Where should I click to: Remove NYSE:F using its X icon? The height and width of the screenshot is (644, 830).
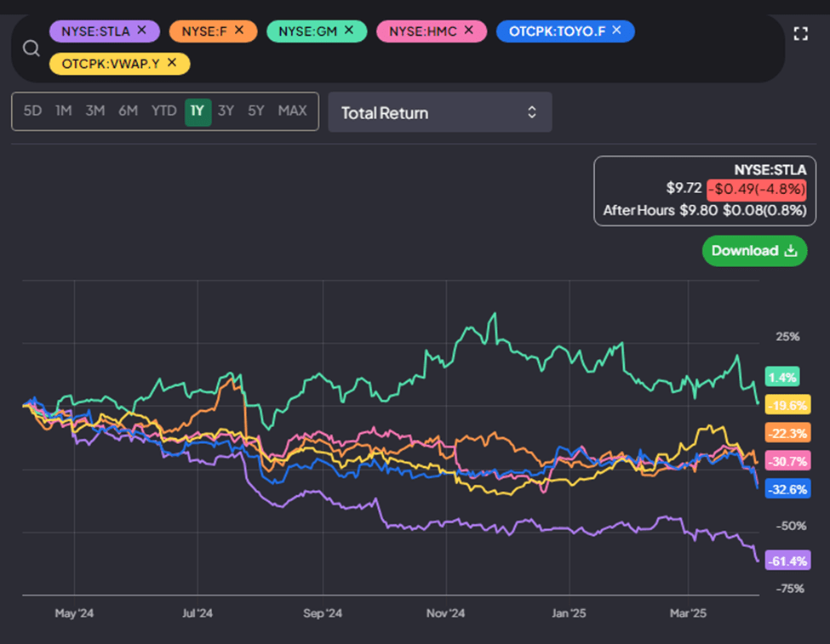[240, 31]
